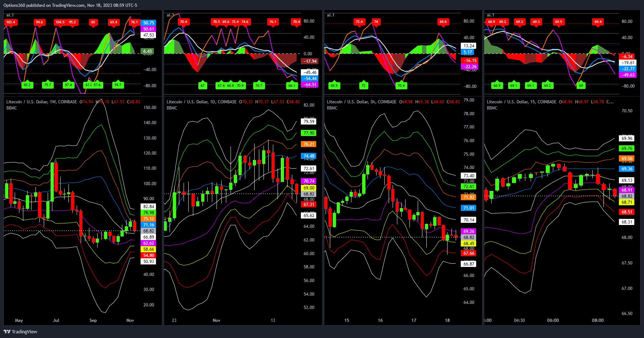
Task: Click the BBMC indicator label on 15 chart
Action: point(492,108)
